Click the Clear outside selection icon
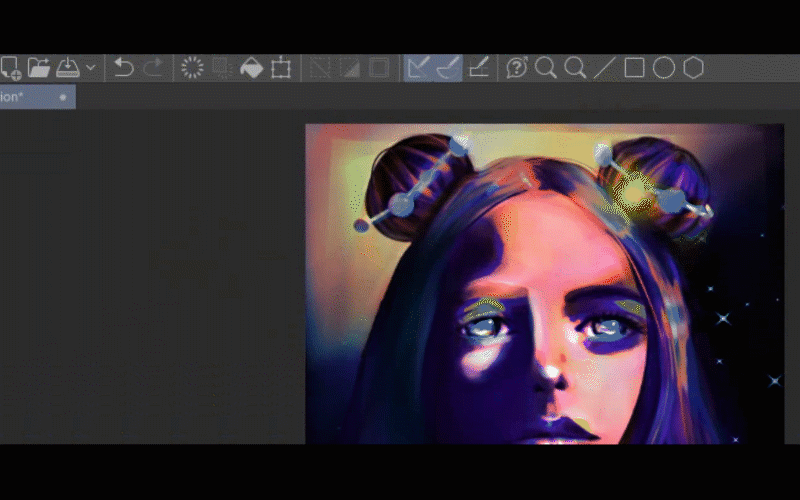This screenshot has width=800, height=500. point(222,68)
